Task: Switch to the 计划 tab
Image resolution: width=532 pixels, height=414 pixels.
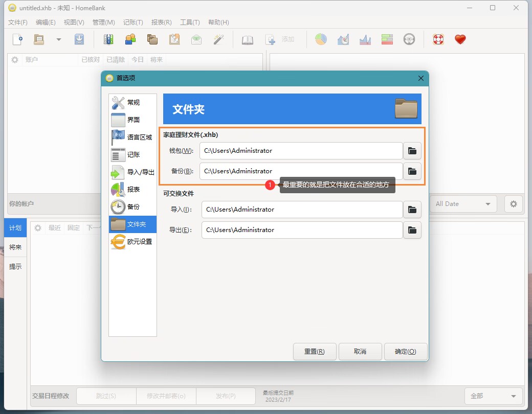Action: point(15,228)
